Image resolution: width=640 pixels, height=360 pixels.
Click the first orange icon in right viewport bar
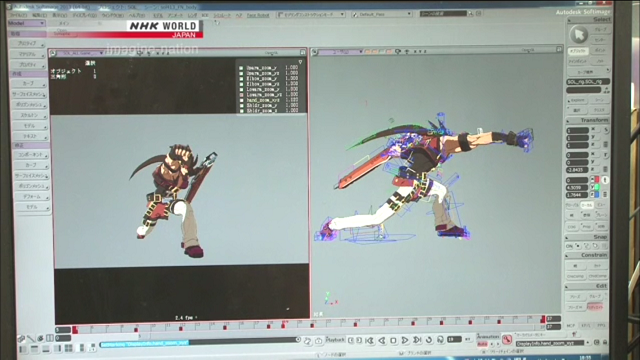(367, 51)
